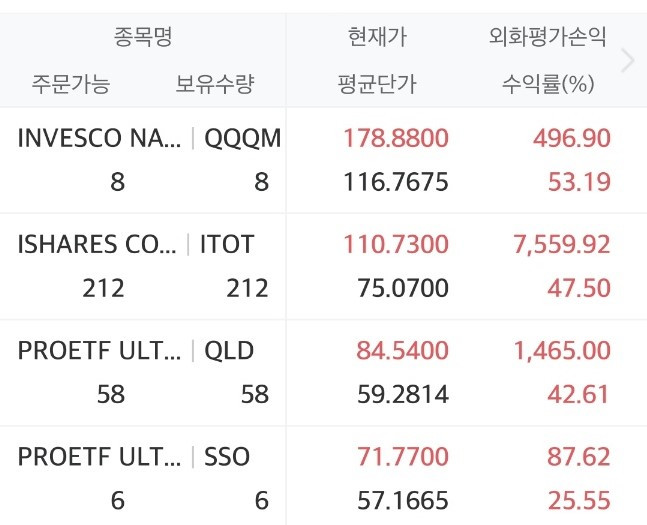Click QQQM current price 178.8800

pos(396,138)
